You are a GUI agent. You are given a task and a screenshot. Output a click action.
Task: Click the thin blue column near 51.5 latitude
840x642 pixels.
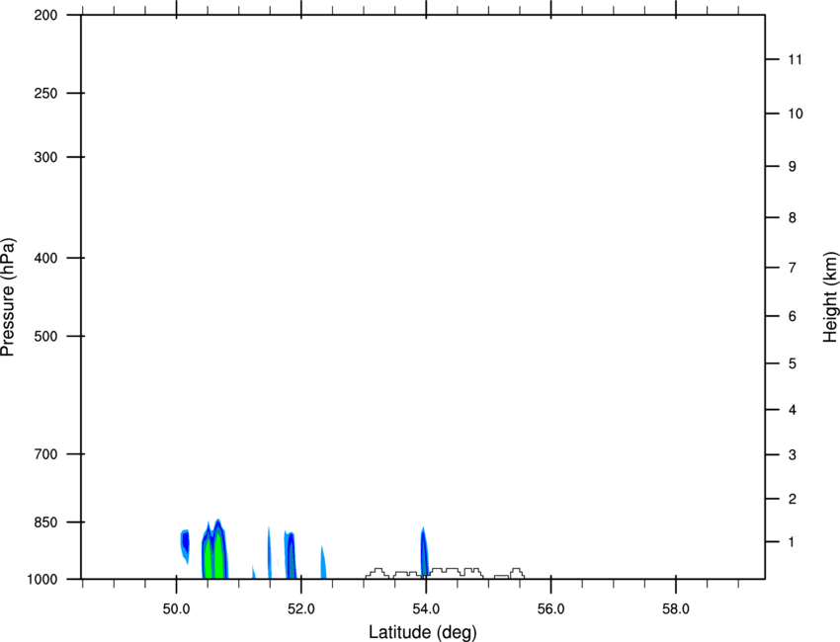269,552
